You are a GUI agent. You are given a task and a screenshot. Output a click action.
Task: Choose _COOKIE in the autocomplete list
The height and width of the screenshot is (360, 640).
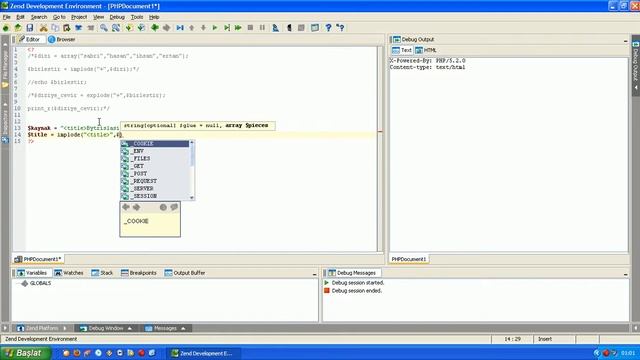tap(155, 144)
